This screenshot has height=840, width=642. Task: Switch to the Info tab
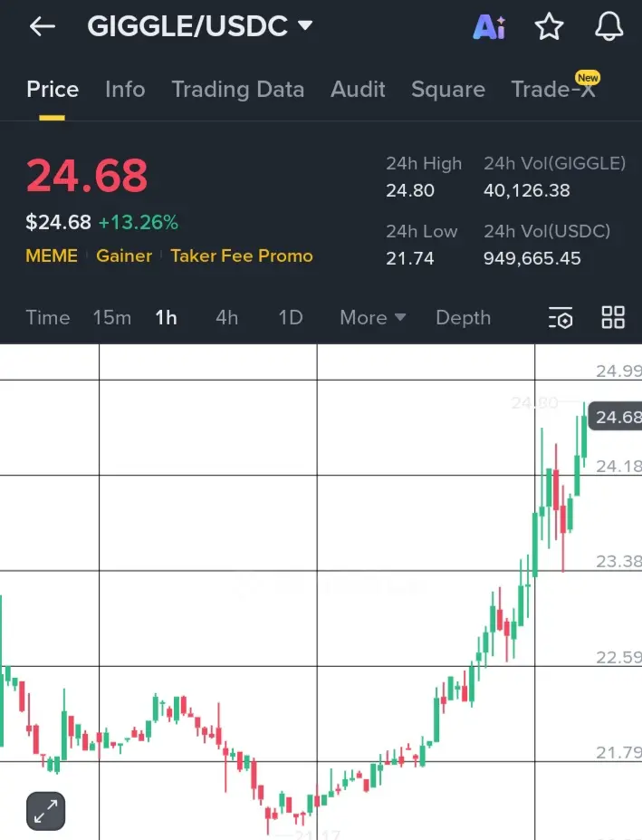125,89
